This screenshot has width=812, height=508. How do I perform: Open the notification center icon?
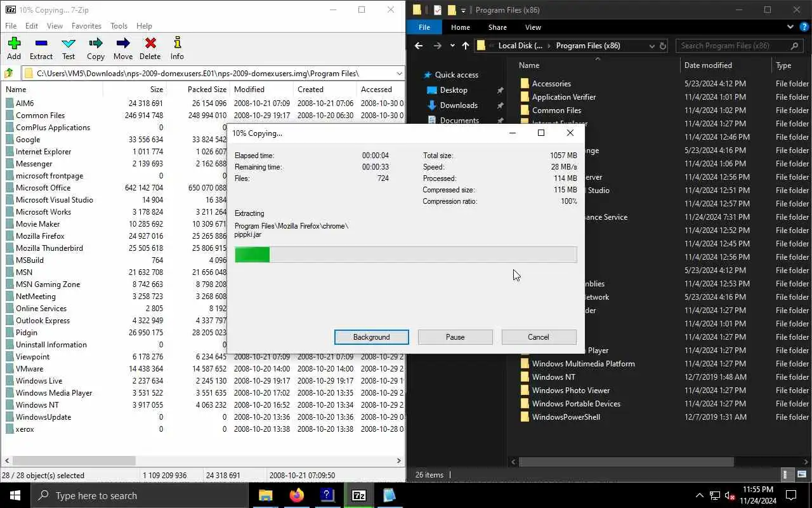point(791,495)
